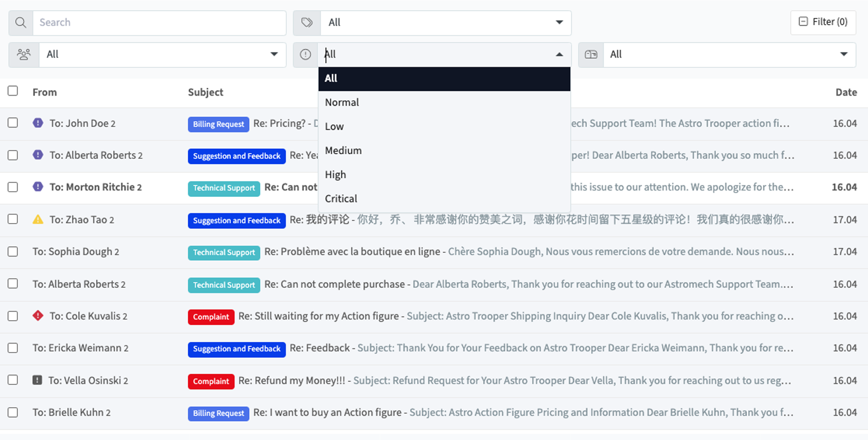Choose Critical from the priority list

tap(341, 199)
